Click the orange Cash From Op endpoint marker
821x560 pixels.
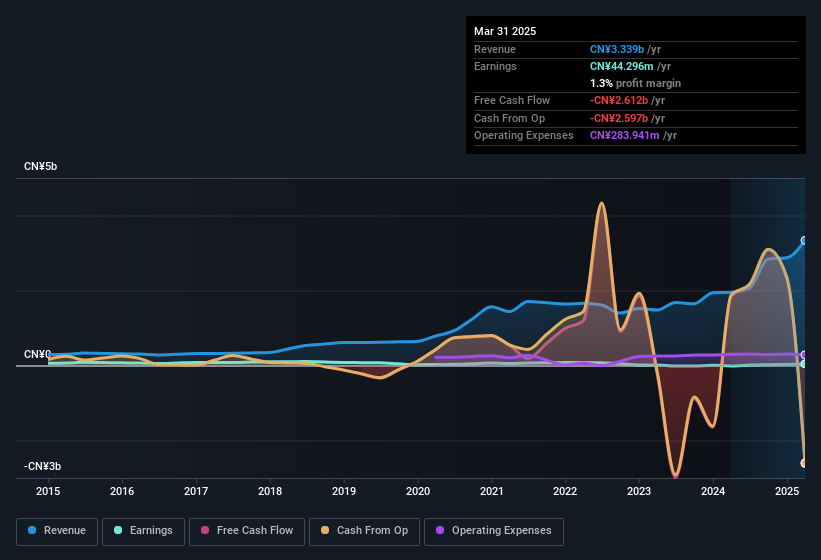tap(804, 463)
